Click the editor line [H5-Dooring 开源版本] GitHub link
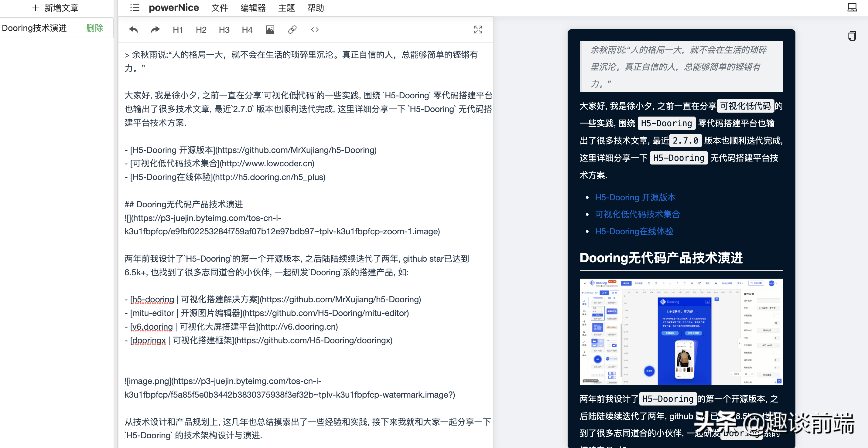Screen dimensions: 868x448 click(251, 150)
